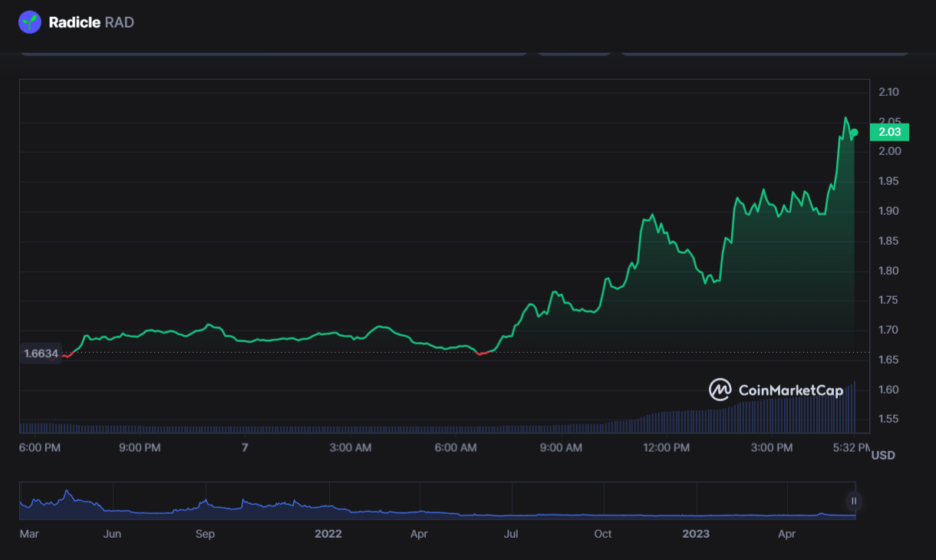The height and width of the screenshot is (560, 936).
Task: Click the 1.85 price axis label
Action: point(888,241)
